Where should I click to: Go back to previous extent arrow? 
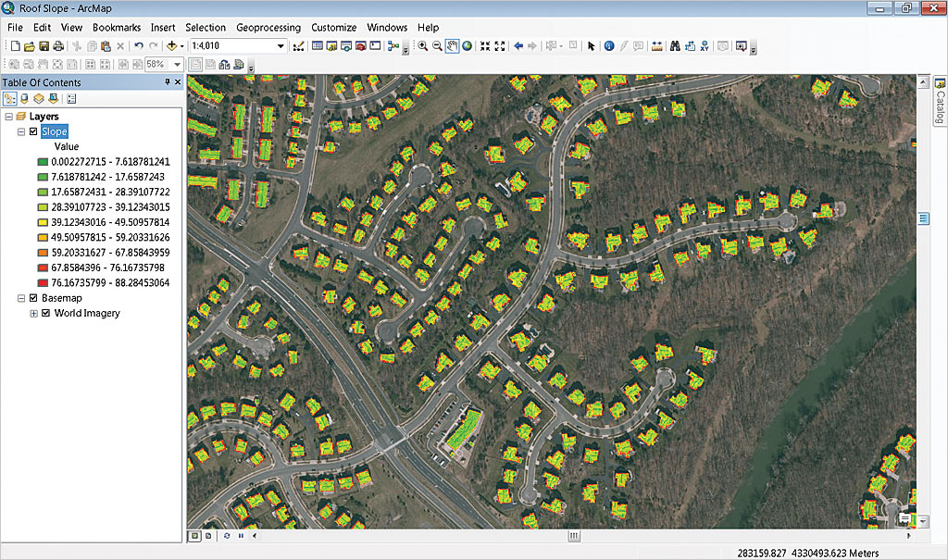[x=518, y=46]
